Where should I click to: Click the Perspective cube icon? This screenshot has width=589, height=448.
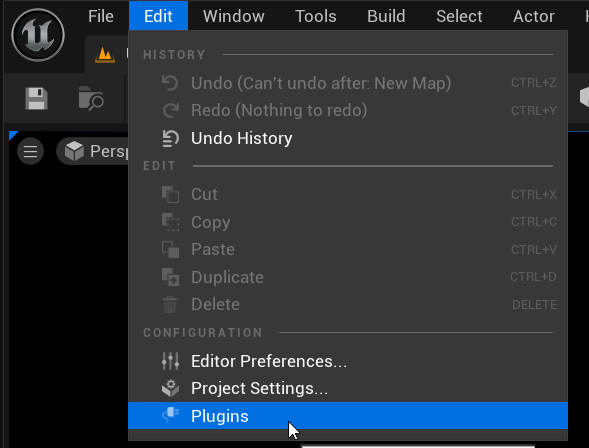(74, 151)
